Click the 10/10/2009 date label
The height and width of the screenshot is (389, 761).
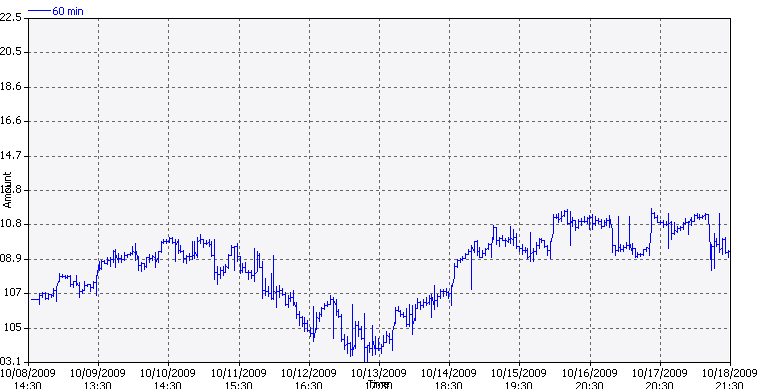(x=168, y=373)
